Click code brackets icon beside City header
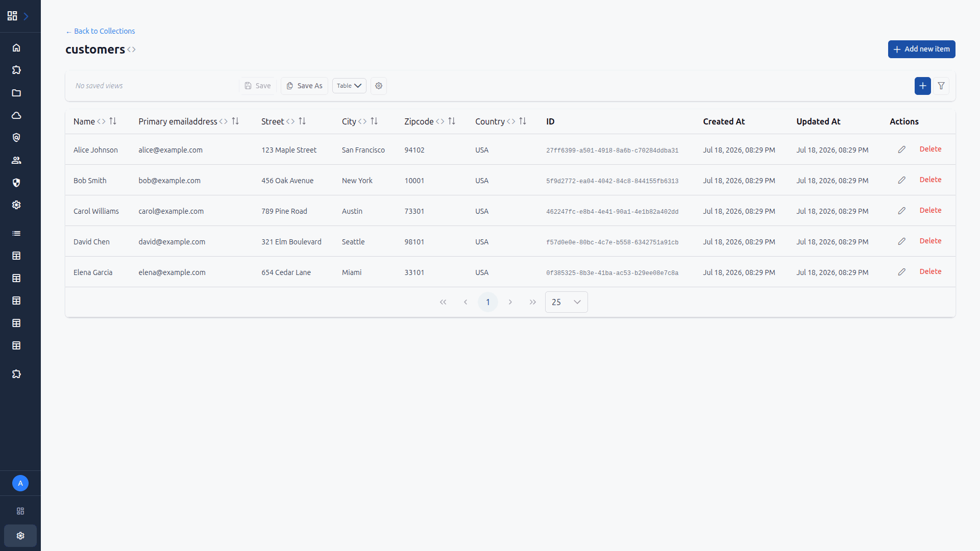Viewport: 980px width, 551px height. click(362, 121)
